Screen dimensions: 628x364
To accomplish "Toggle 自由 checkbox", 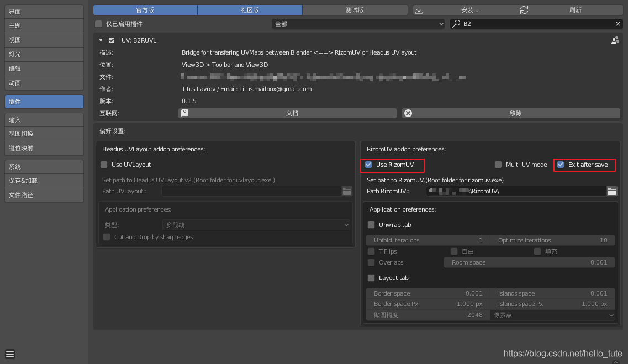I will [x=454, y=251].
